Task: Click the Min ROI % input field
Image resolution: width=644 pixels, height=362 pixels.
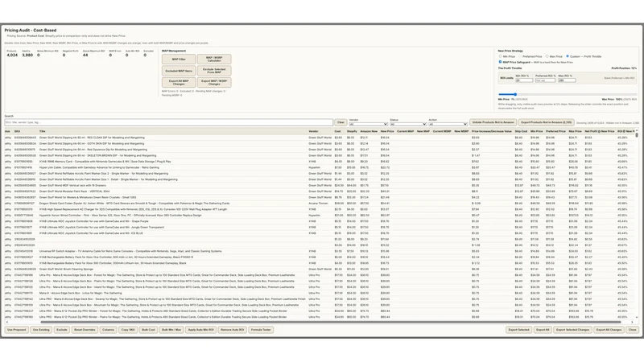Action: [524, 80]
